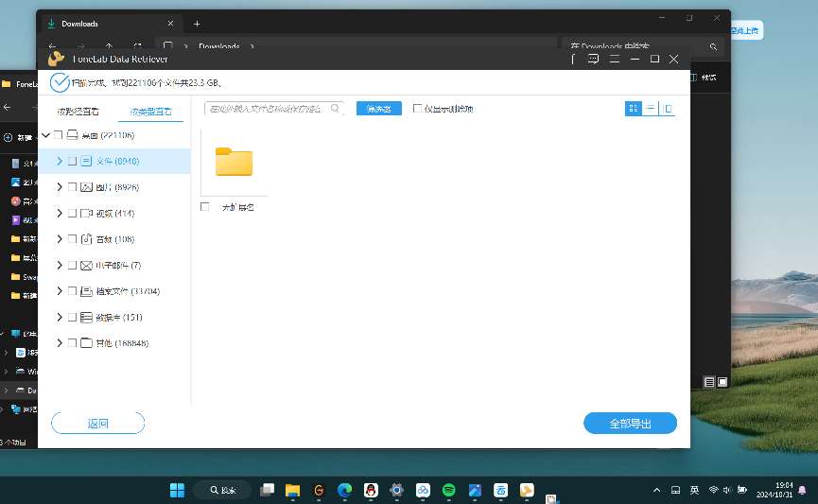Viewport: 818px width, 504px height.
Task: Click the database icon in the (151) row
Action: [x=87, y=317]
